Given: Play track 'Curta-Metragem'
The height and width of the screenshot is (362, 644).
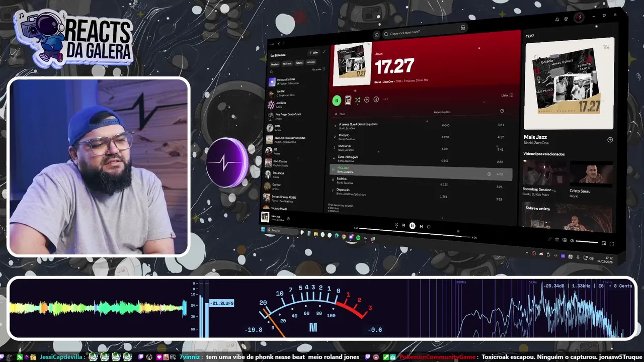Looking at the screenshot, I should click(x=421, y=159).
